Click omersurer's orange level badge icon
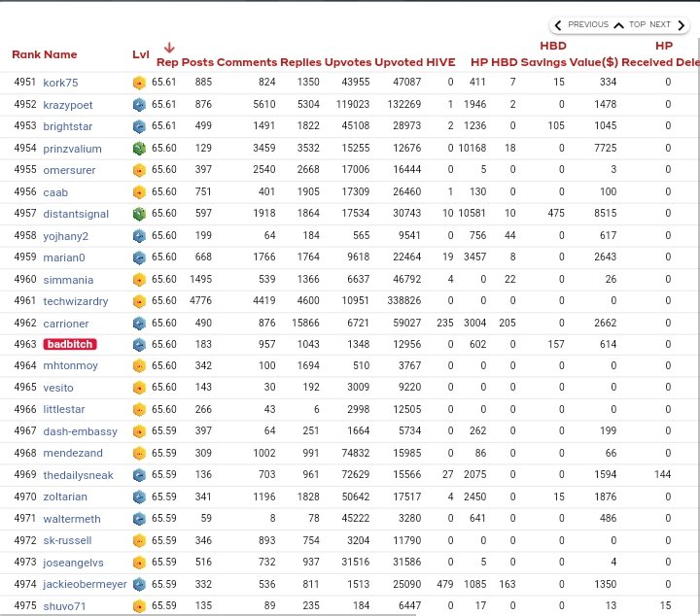 139,170
